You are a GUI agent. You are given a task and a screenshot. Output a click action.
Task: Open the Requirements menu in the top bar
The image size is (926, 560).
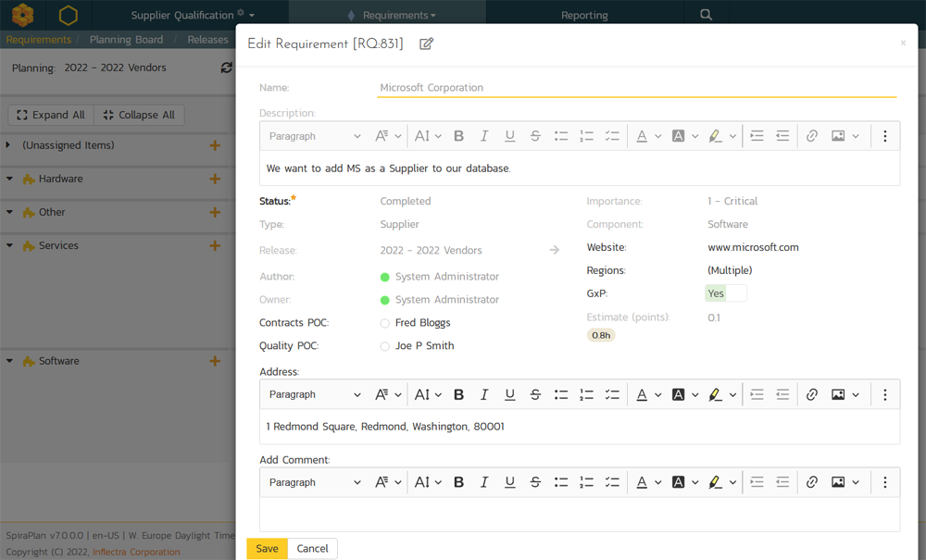(x=398, y=15)
